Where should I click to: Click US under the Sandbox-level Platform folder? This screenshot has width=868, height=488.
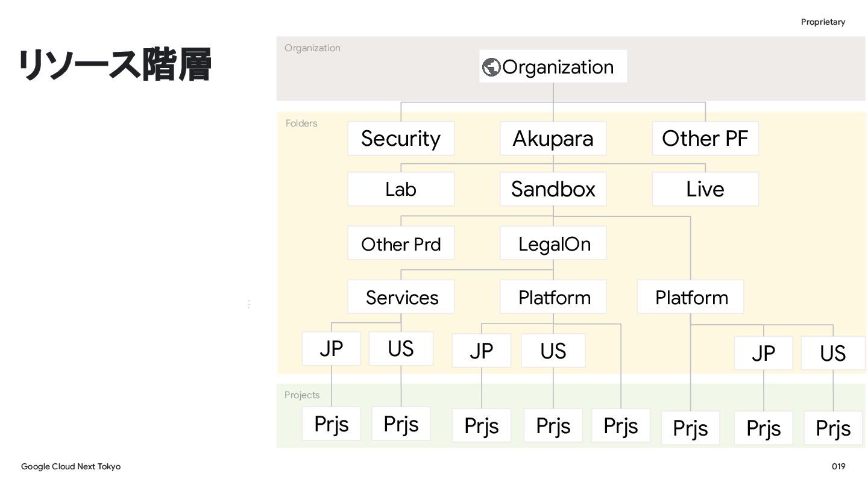pos(833,353)
